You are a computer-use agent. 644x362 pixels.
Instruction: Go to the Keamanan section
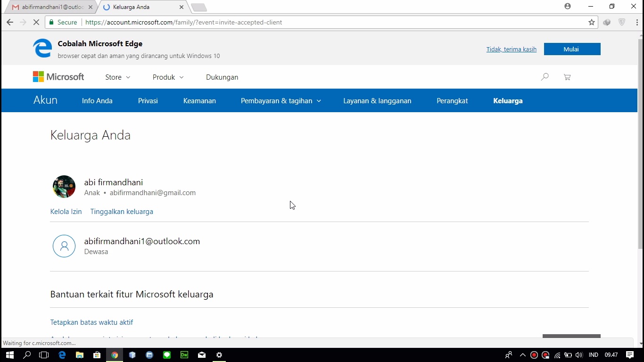pos(199,100)
